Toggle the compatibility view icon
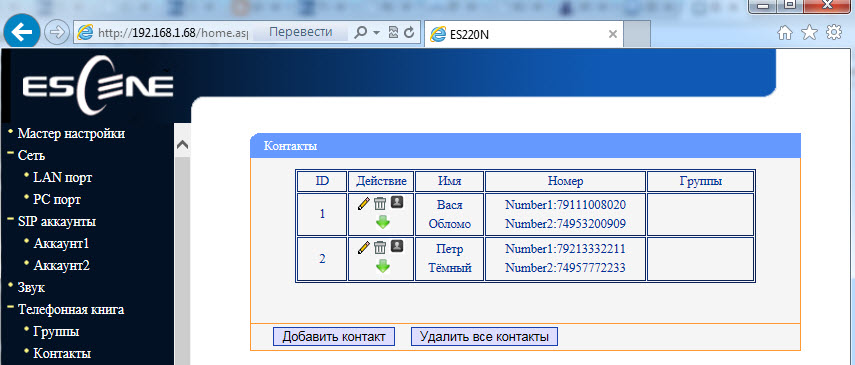 pos(393,33)
